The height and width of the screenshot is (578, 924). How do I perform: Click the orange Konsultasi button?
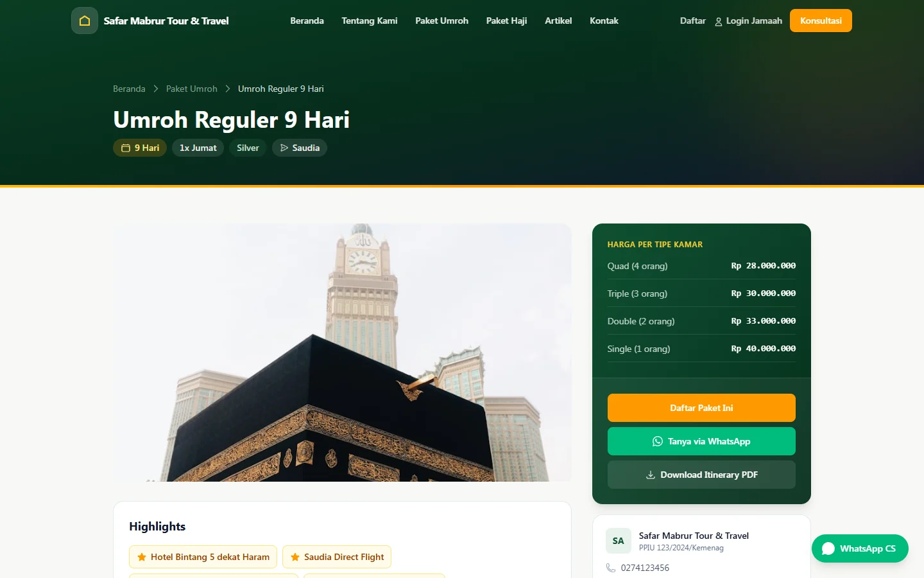tap(821, 21)
